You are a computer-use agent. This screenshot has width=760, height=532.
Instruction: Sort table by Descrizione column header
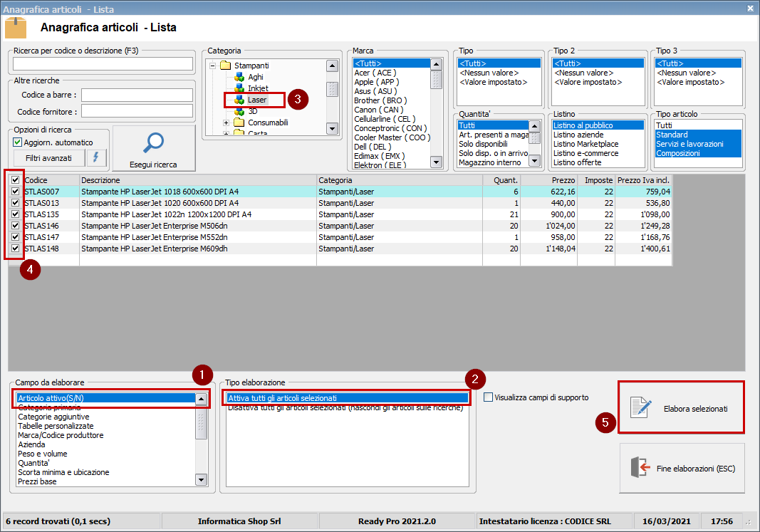point(198,179)
